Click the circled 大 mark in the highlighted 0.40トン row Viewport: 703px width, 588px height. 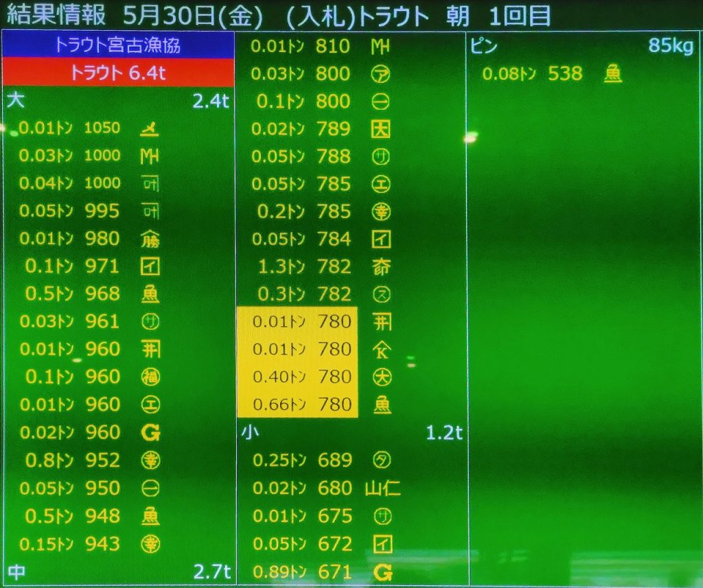382,377
